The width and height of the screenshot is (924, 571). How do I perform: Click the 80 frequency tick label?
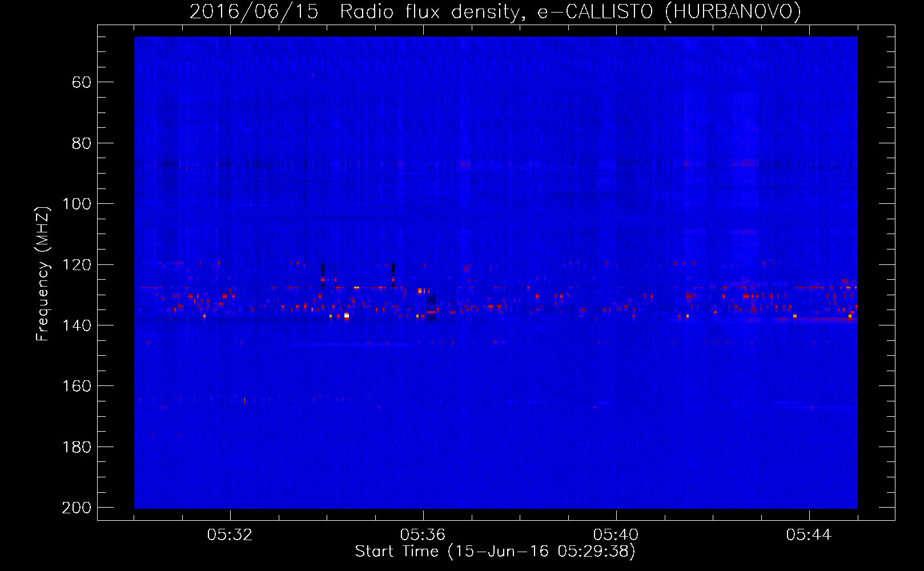click(82, 143)
